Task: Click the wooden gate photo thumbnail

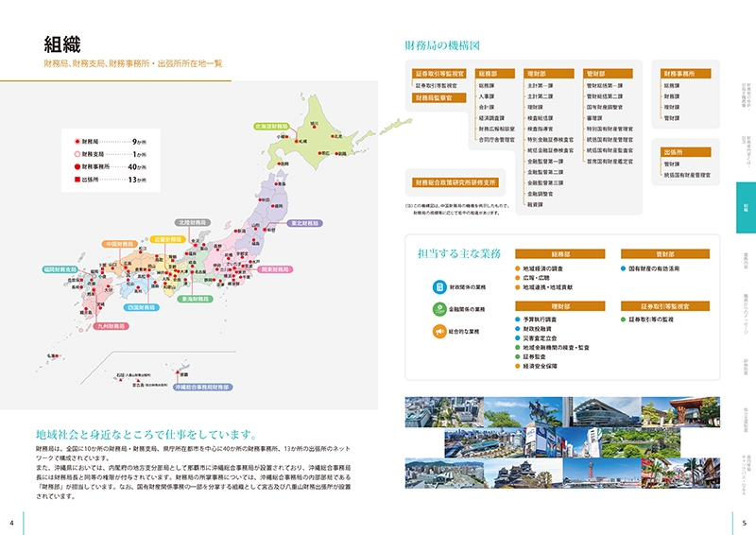Action: [680, 412]
